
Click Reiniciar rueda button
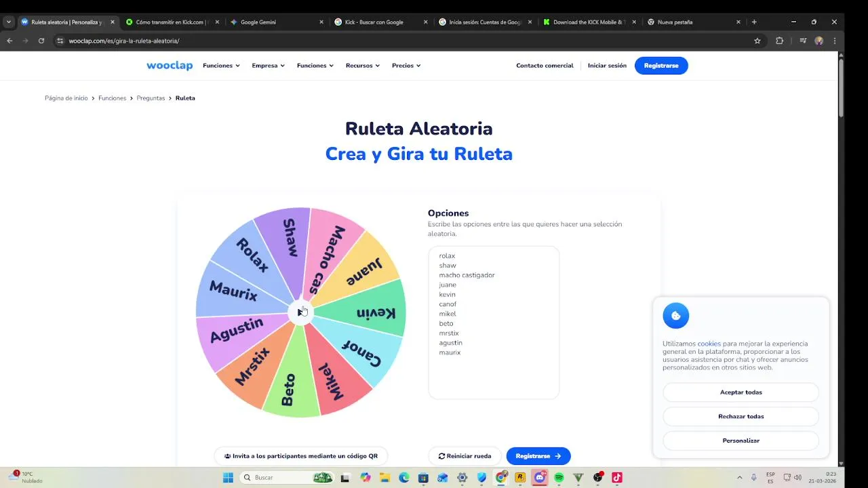pyautogui.click(x=465, y=456)
